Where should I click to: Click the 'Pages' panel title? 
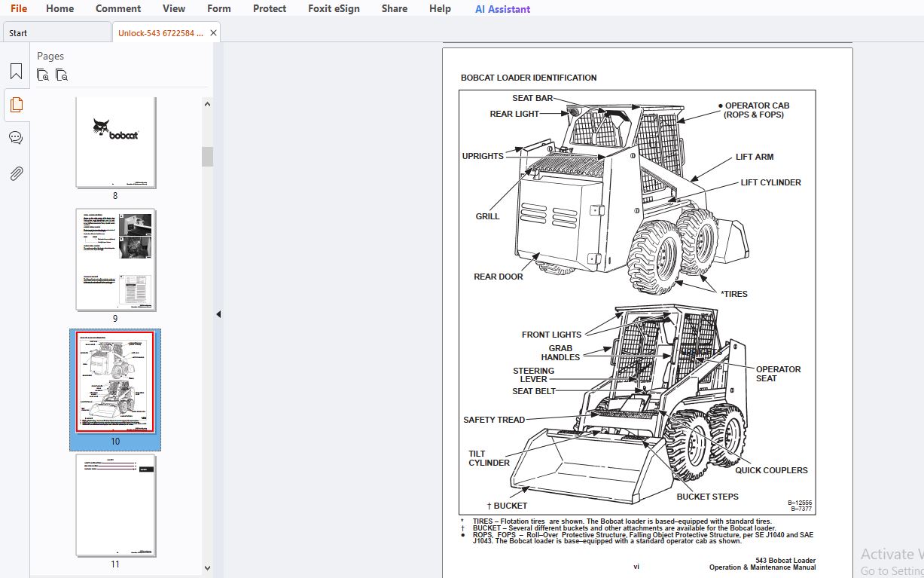[x=50, y=56]
